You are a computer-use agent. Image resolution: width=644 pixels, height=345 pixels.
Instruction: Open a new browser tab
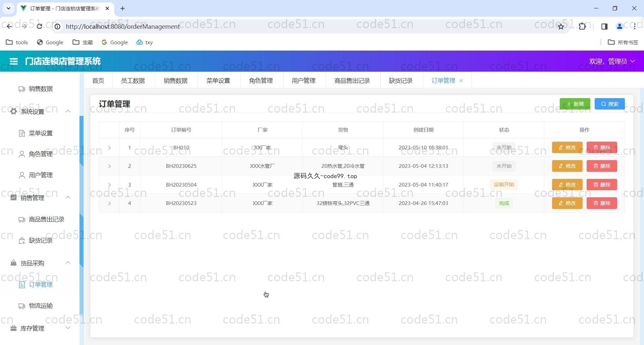point(122,8)
